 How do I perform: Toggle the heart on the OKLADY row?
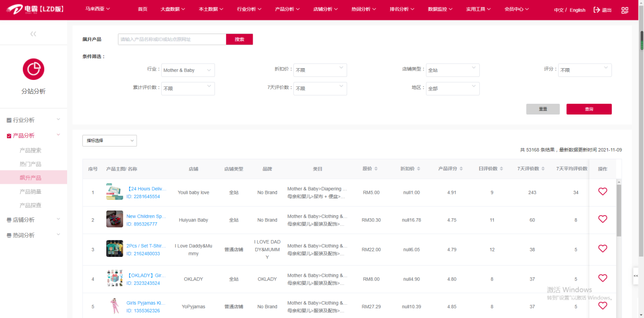pos(602,278)
